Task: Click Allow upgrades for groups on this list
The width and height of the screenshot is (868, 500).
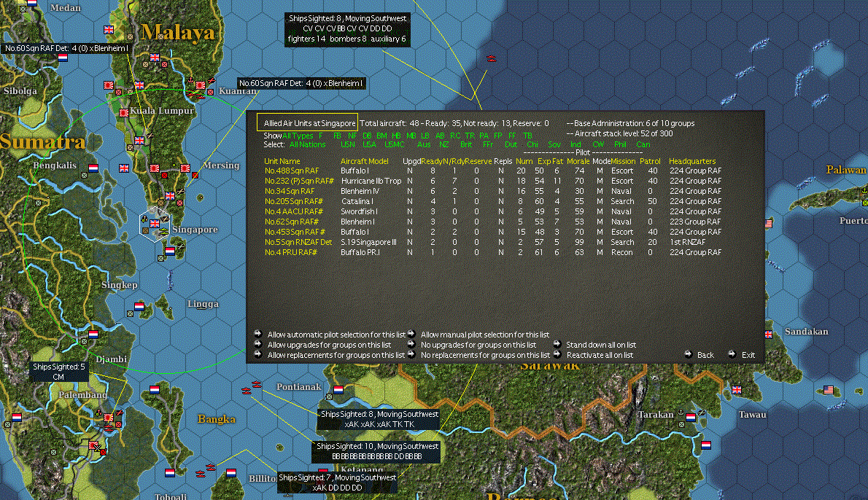Action: (x=329, y=345)
